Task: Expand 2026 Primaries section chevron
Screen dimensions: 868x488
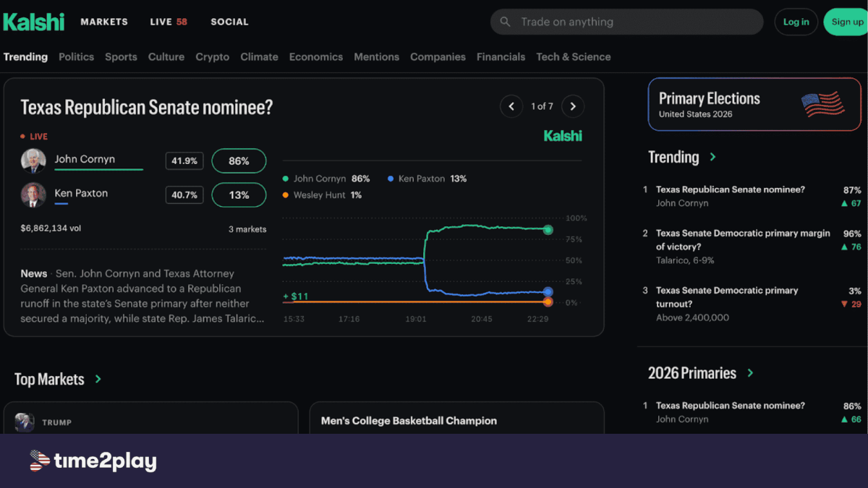Action: [750, 373]
